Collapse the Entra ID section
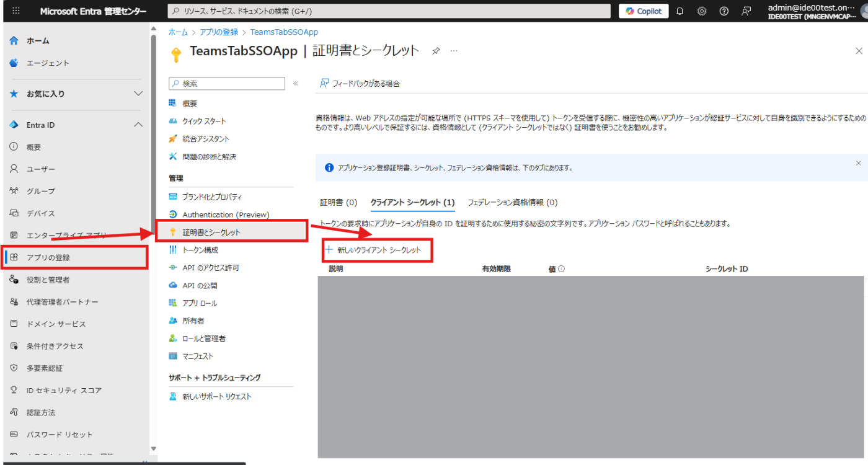 click(77, 125)
